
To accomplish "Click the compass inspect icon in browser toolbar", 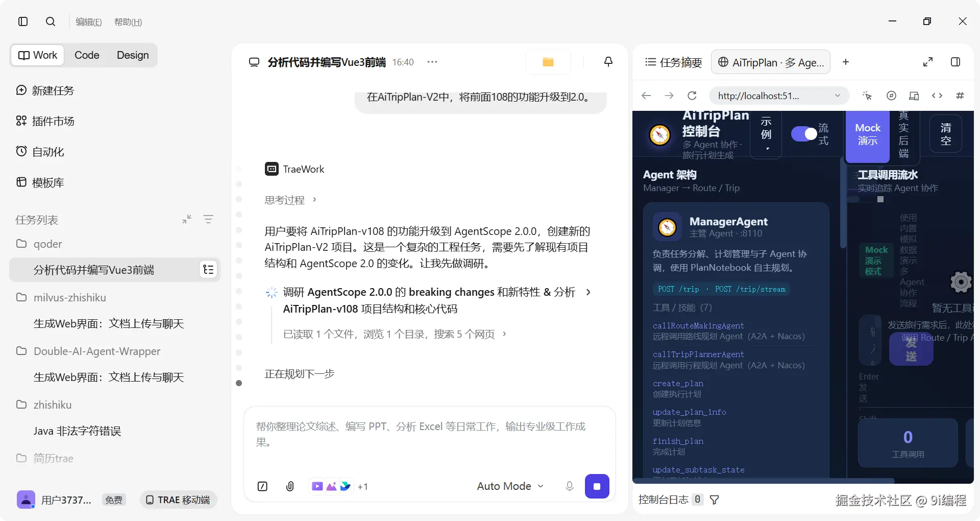I will click(891, 96).
